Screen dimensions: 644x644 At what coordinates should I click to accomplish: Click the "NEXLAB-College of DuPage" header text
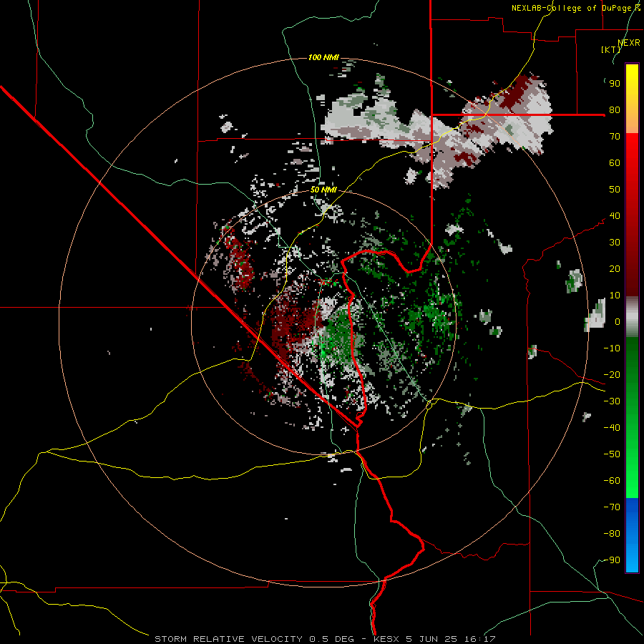tap(573, 8)
